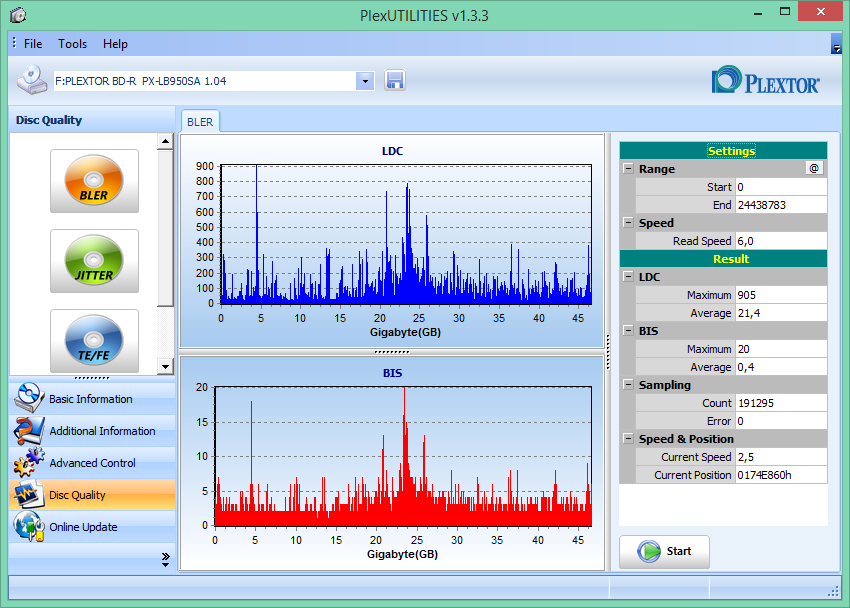Screen dimensions: 850x608
Task: Click the save floppy disk icon
Action: (395, 81)
